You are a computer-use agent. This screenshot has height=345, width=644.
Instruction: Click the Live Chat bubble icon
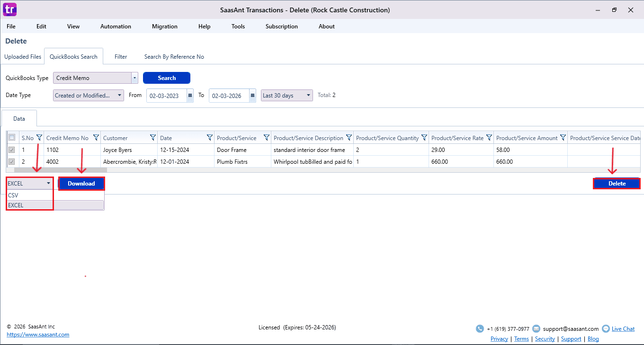pyautogui.click(x=606, y=329)
